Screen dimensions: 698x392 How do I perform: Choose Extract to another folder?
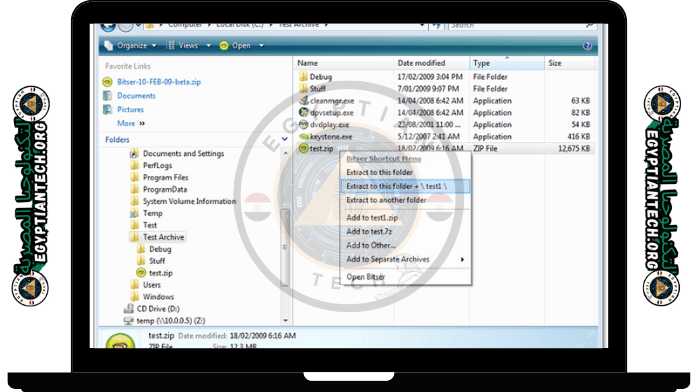click(x=386, y=200)
